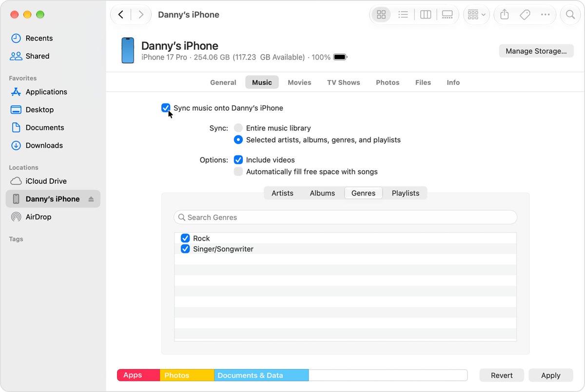
Task: Go back with the left chevron
Action: [121, 15]
